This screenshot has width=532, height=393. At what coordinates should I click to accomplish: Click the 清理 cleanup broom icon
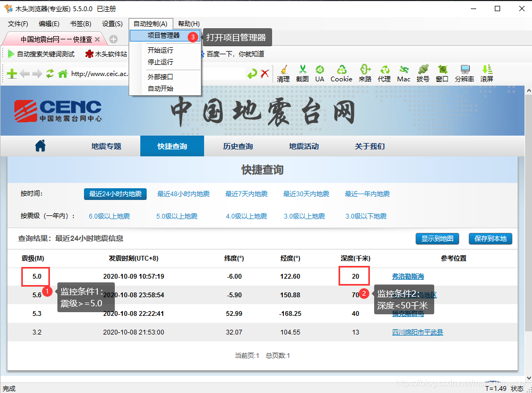click(283, 73)
